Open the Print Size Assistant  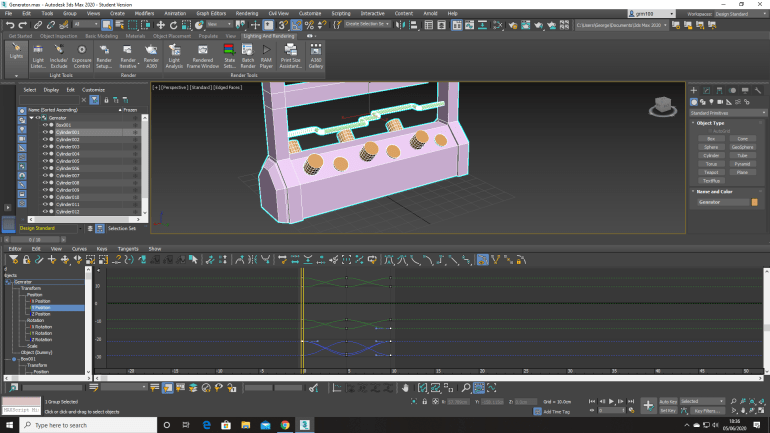tap(291, 56)
